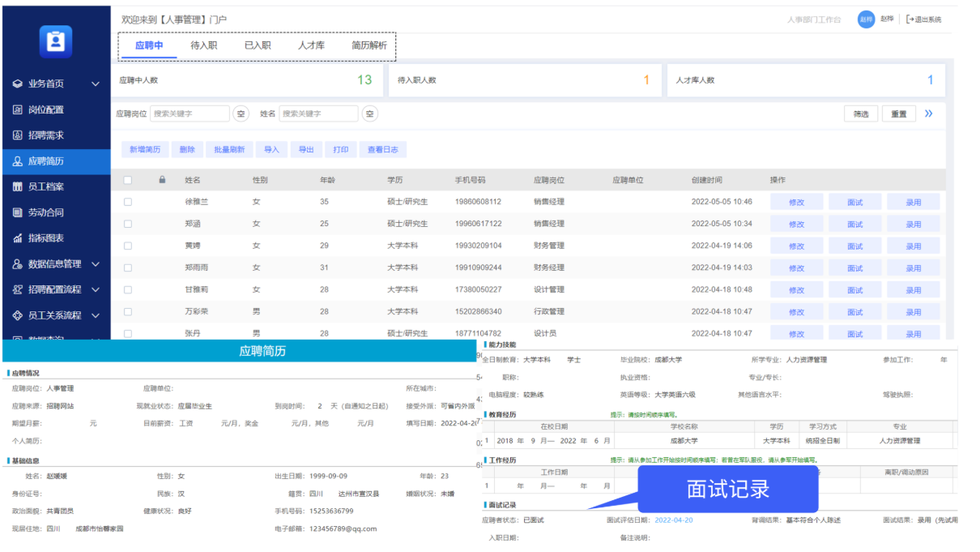Click the 导入 button
Screen dimensions: 980x552
271,150
